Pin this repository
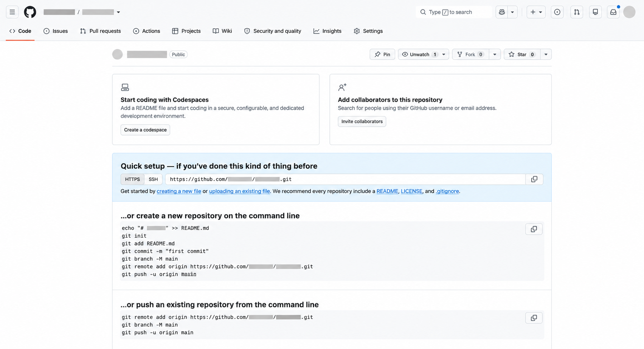The height and width of the screenshot is (349, 644). pos(382,54)
